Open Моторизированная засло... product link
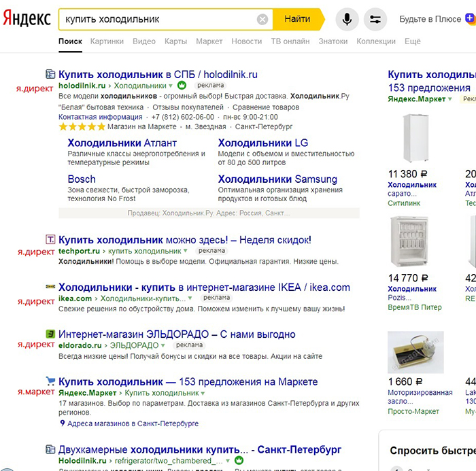Image resolution: width=476 pixels, height=471 pixels. (420, 397)
